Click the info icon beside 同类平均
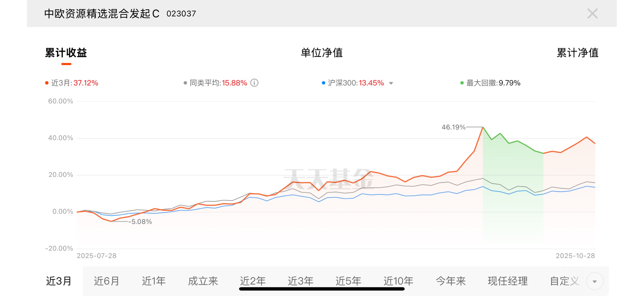This screenshot has height=296, width=644. click(x=254, y=83)
